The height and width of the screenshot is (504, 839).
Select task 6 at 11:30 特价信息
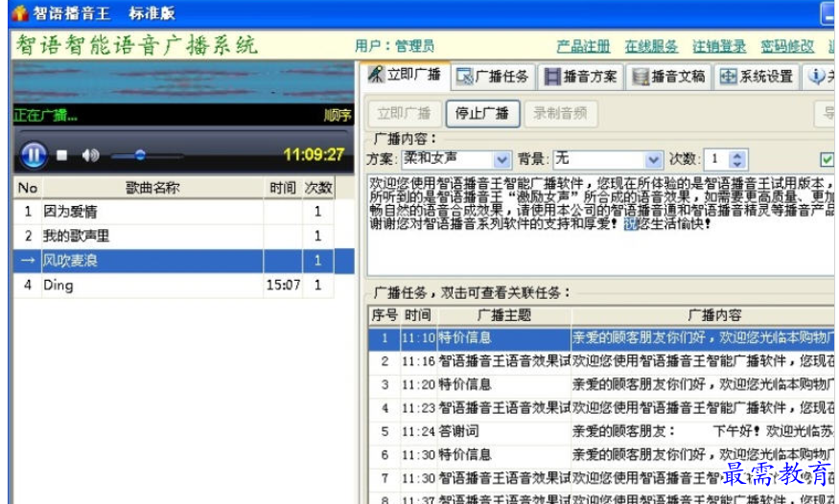pos(601,455)
